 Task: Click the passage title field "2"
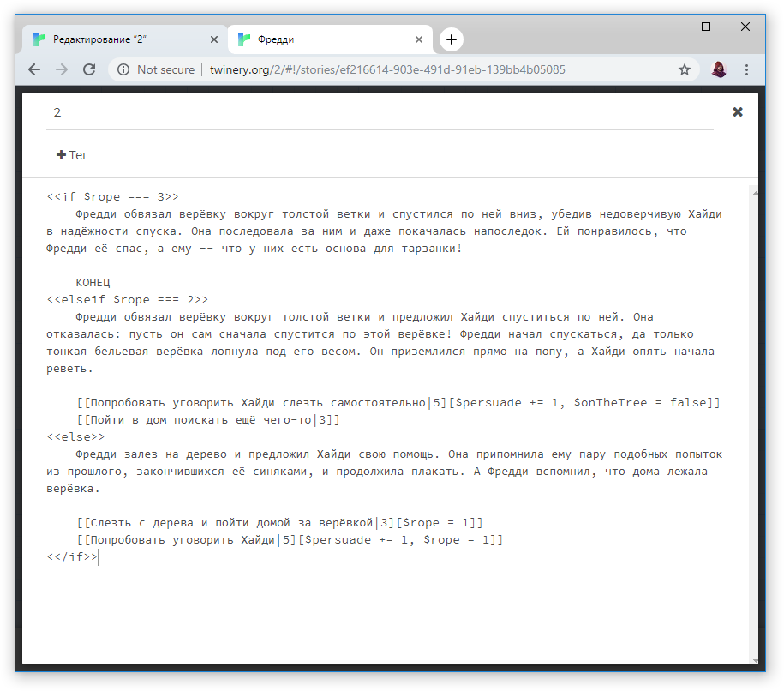(380, 112)
